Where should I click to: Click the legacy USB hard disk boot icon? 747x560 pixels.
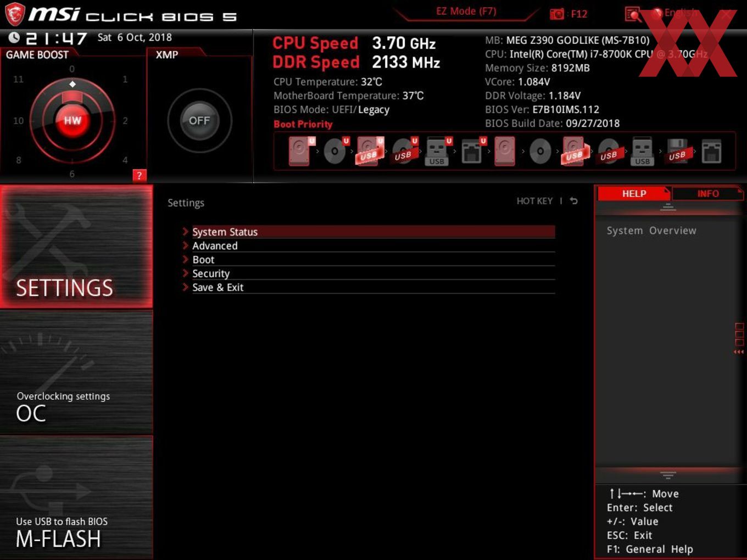575,152
